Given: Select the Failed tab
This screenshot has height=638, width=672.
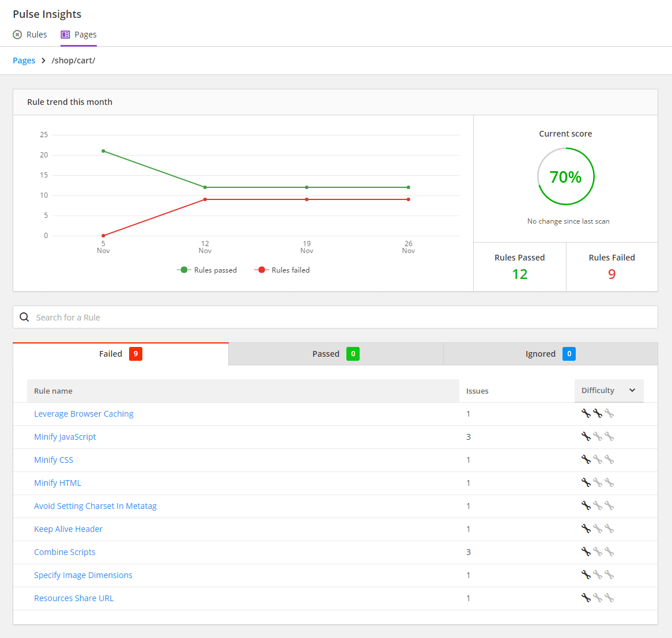Looking at the screenshot, I should (120, 354).
